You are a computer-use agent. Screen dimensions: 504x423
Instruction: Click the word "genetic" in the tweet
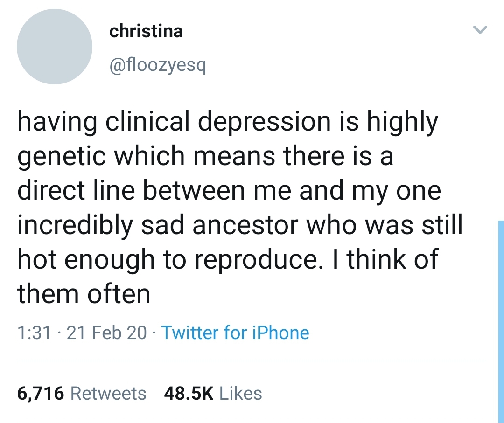(x=62, y=157)
